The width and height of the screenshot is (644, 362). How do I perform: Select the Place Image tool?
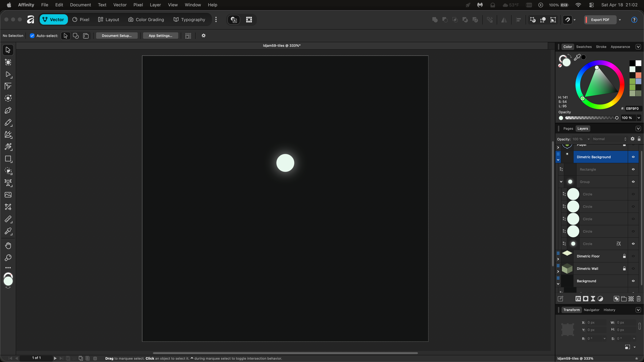tap(8, 195)
